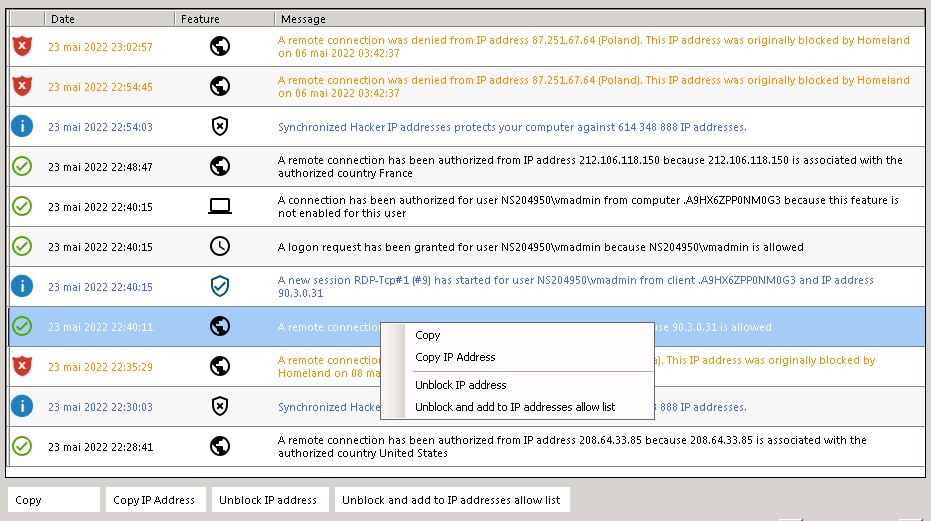Sort by the Feature column header
The height and width of the screenshot is (521, 931).
(224, 19)
